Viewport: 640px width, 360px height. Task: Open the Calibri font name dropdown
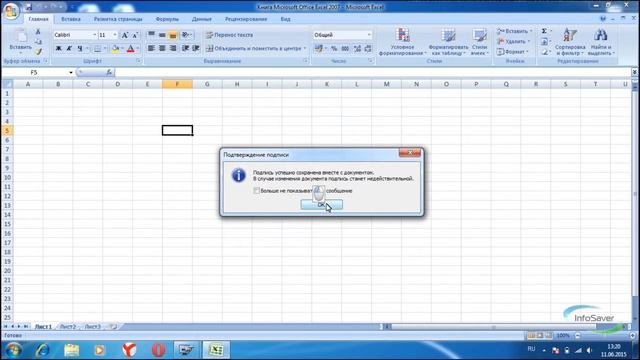click(x=95, y=35)
